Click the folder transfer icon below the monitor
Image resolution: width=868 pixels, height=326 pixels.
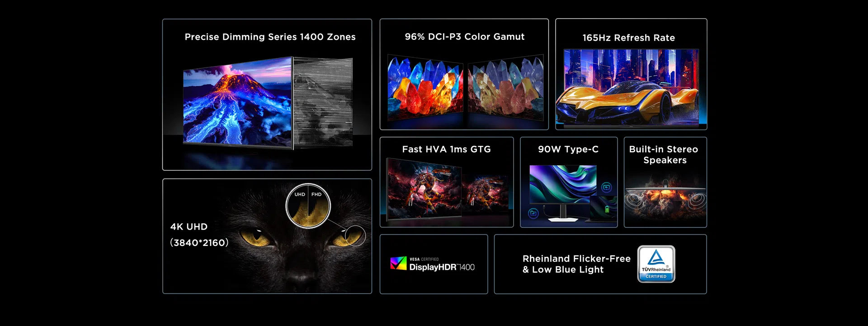coord(533,213)
